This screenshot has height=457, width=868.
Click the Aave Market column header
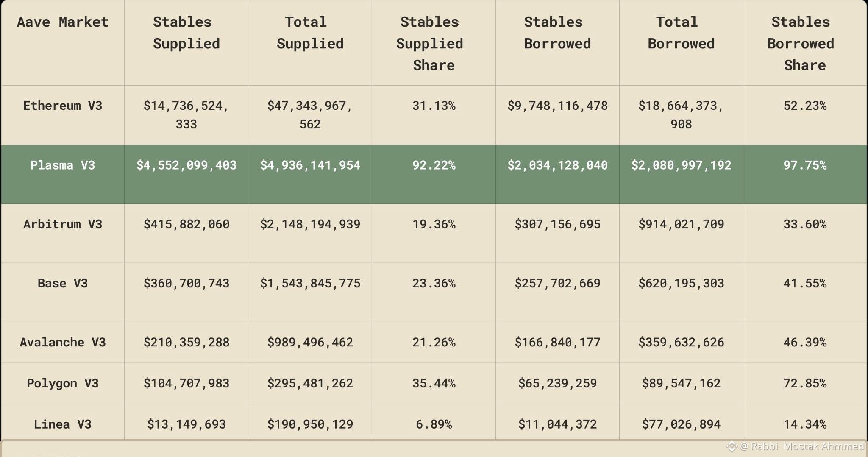click(x=63, y=22)
